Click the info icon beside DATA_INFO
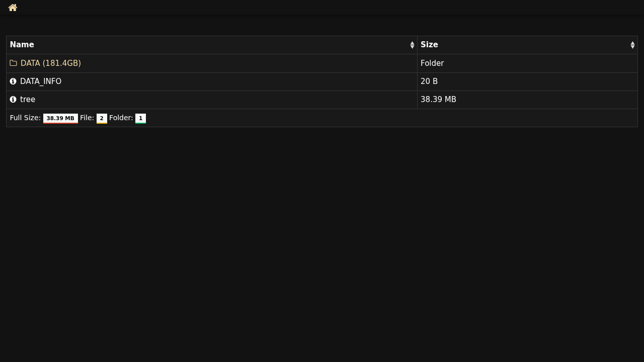The width and height of the screenshot is (644, 362). (x=13, y=81)
